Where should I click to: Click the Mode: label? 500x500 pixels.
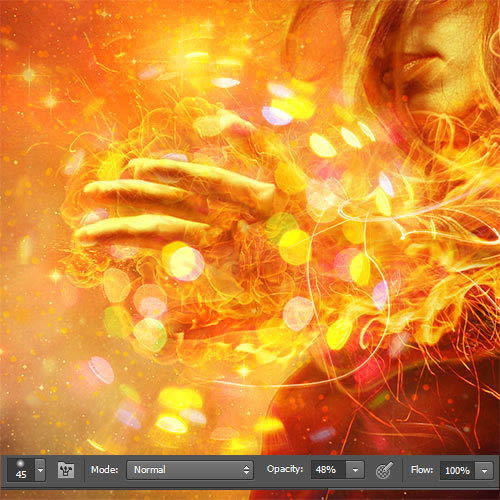click(x=104, y=469)
